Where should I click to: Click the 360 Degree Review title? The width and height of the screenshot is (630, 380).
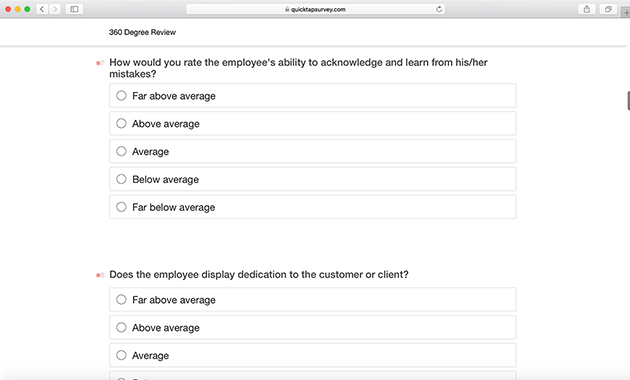(142, 32)
